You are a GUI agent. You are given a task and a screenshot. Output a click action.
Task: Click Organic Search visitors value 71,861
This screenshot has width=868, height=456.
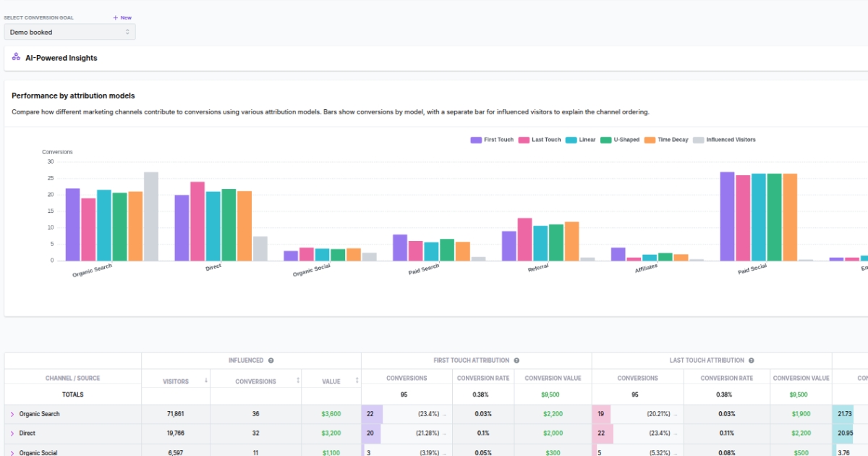(176, 414)
